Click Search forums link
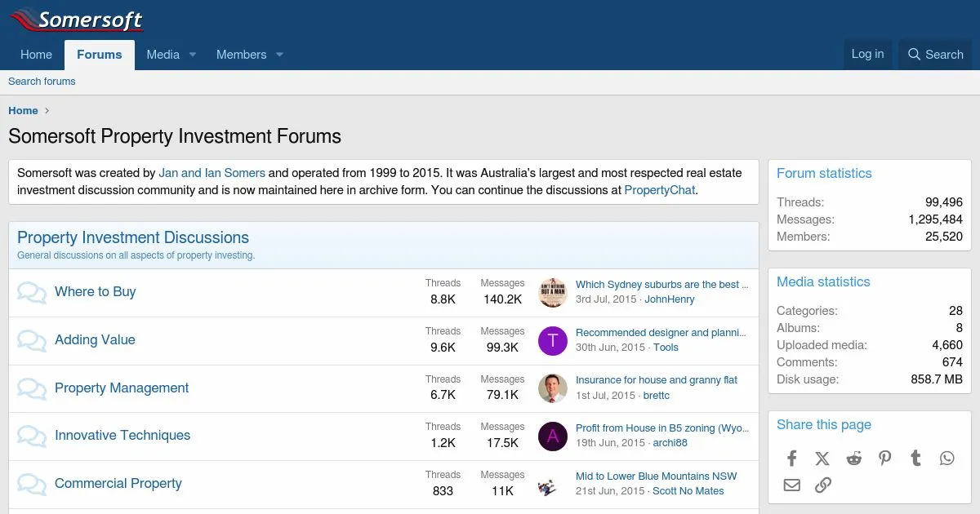980x514 pixels. [42, 82]
